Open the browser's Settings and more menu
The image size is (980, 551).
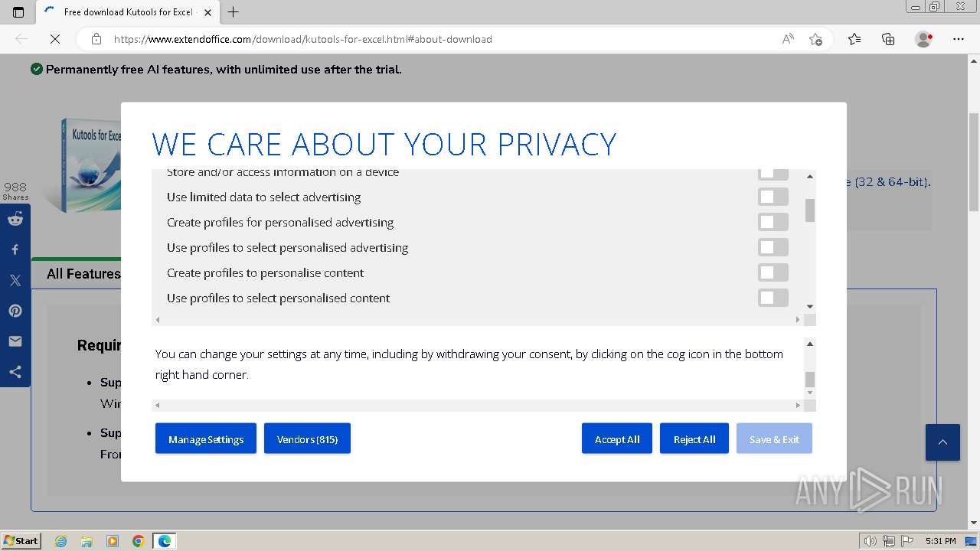[x=959, y=39]
